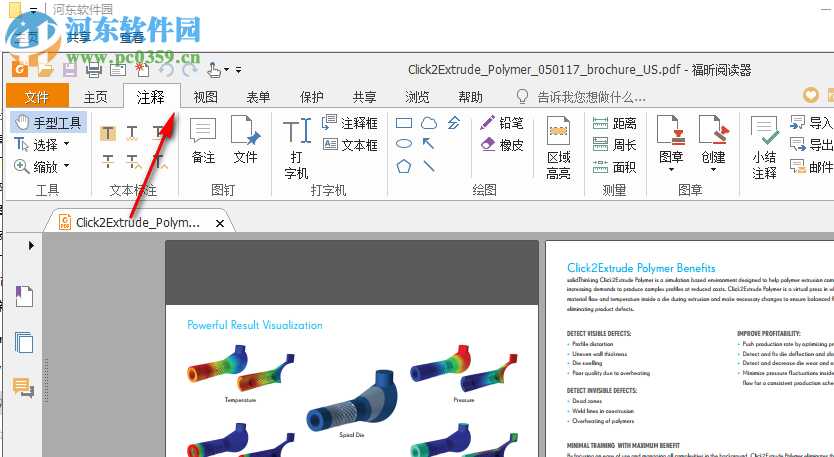Undo the last action
The height and width of the screenshot is (457, 834).
[x=166, y=70]
